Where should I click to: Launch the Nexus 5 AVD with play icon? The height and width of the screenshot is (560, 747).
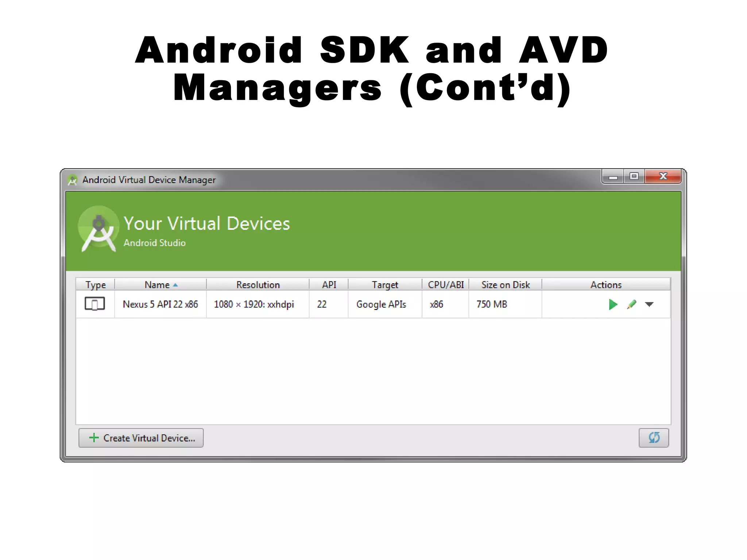[613, 304]
